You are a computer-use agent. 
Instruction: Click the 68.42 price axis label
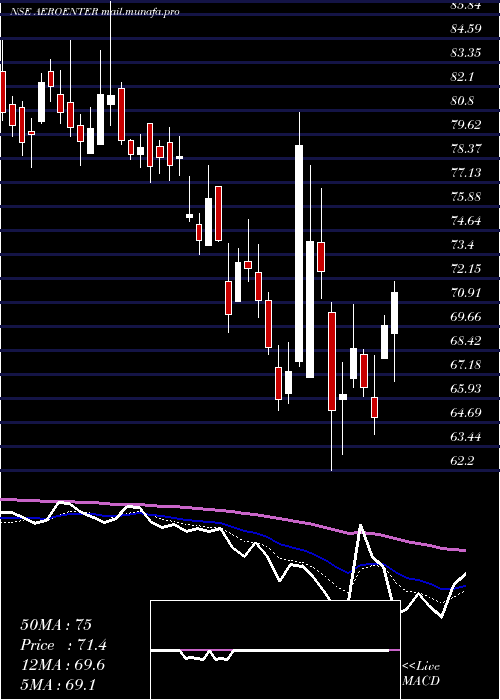coord(466,342)
